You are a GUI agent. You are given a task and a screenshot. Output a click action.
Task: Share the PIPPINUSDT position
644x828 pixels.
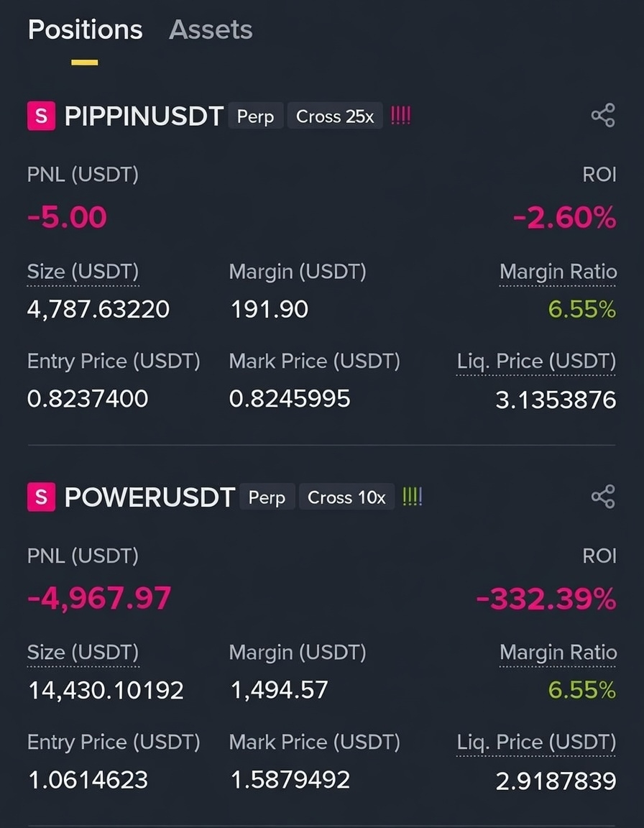tap(603, 115)
